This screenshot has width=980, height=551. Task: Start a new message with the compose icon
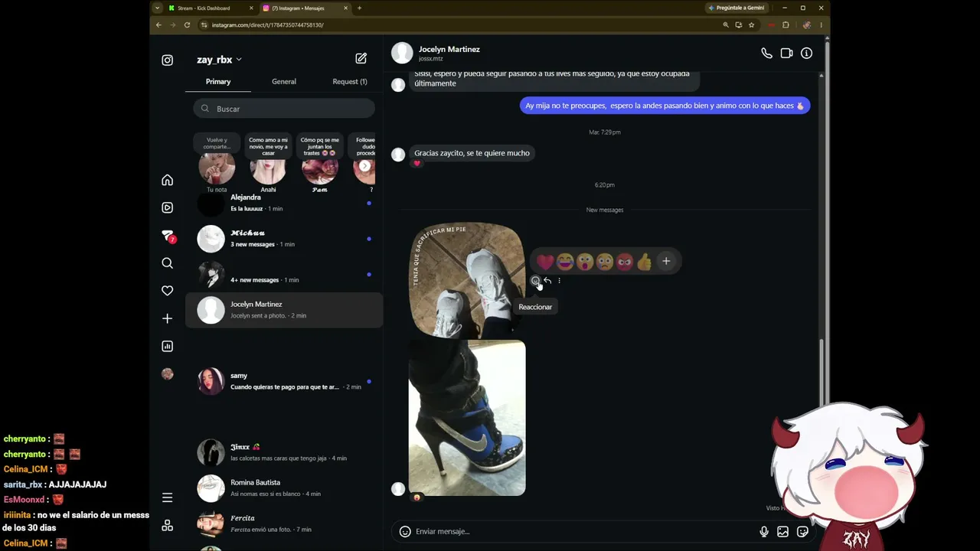tap(361, 59)
